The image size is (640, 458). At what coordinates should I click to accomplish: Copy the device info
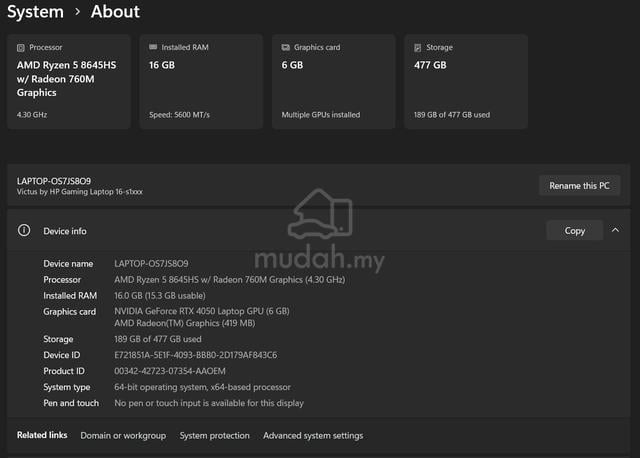pos(575,231)
